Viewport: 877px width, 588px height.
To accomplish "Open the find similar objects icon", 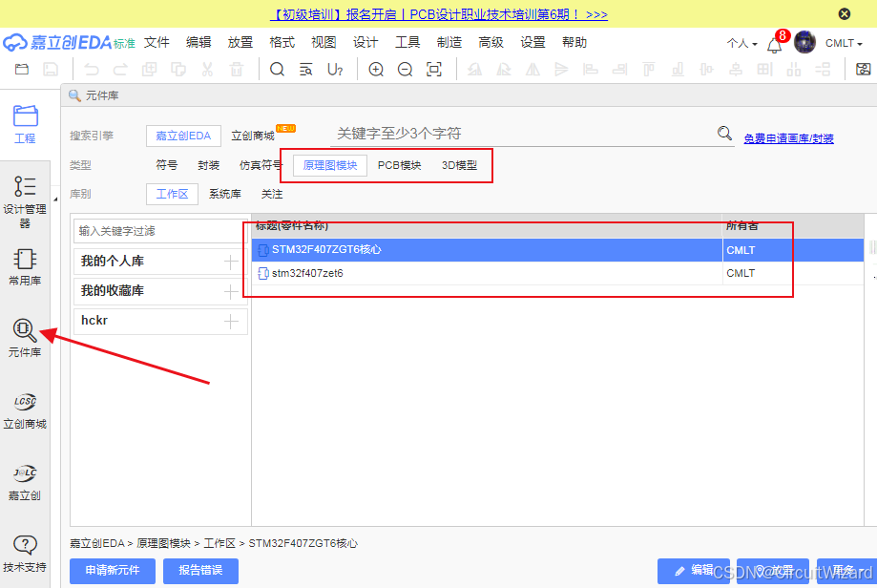I will tap(306, 70).
